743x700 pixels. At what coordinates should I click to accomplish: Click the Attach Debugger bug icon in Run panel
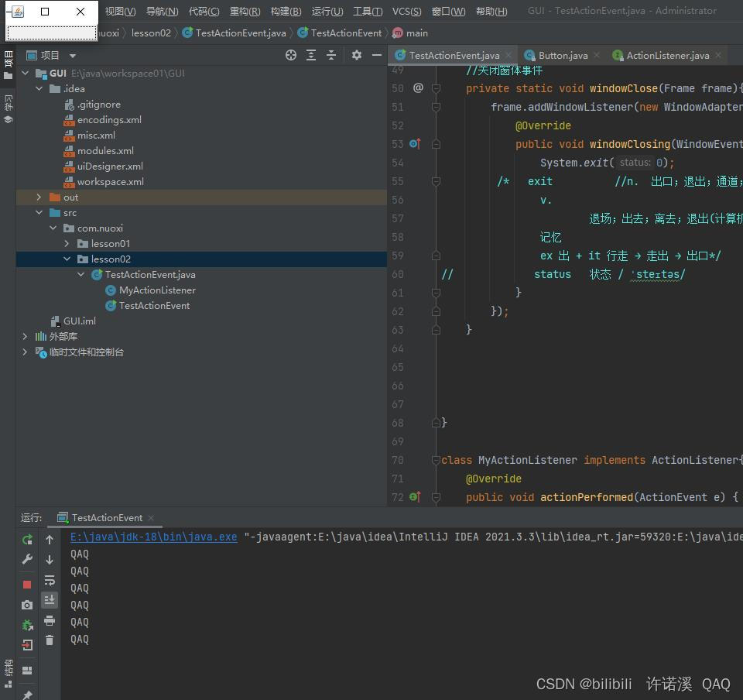[x=28, y=625]
